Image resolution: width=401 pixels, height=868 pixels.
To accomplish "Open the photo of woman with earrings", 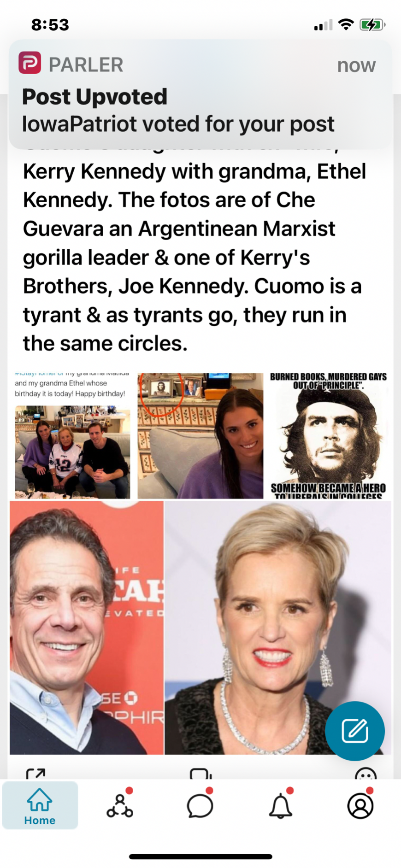I will click(278, 628).
